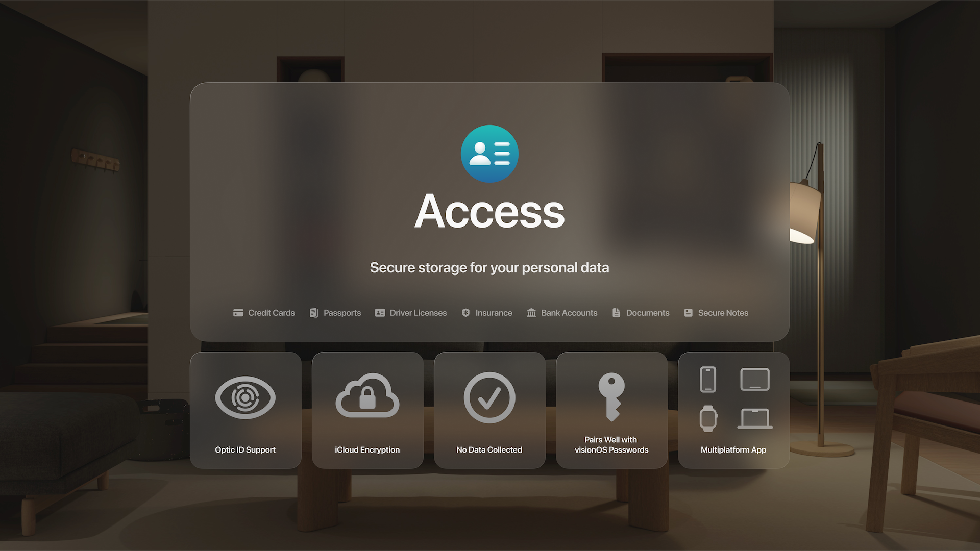Click the Pairs Well with visionOS Passwords tile

pos(611,410)
